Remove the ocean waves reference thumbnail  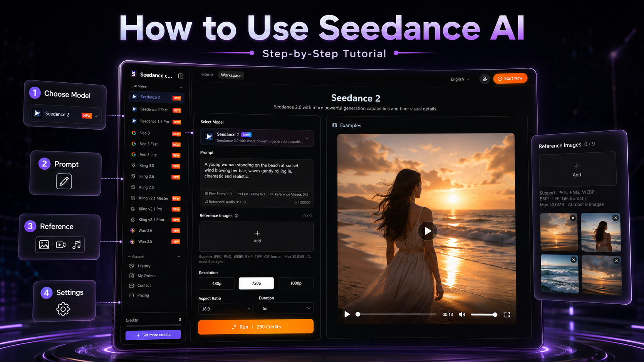pyautogui.click(x=574, y=260)
